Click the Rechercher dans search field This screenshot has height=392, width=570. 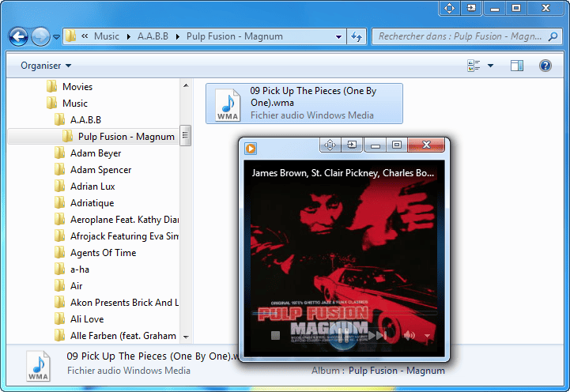point(460,36)
